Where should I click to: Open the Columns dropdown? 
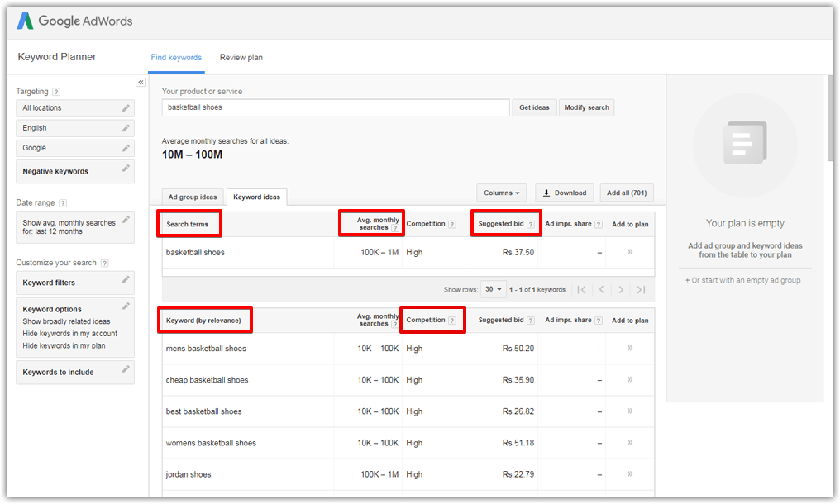pos(501,193)
